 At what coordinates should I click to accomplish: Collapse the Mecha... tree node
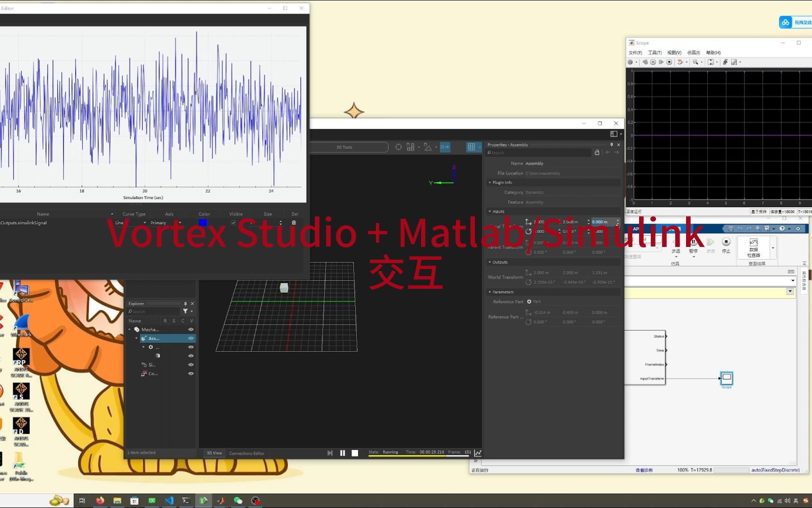(x=130, y=330)
